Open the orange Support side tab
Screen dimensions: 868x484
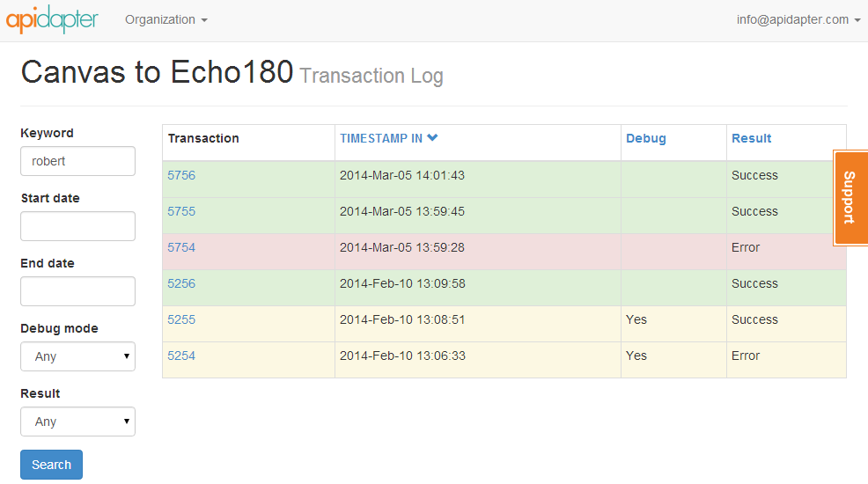(x=850, y=197)
